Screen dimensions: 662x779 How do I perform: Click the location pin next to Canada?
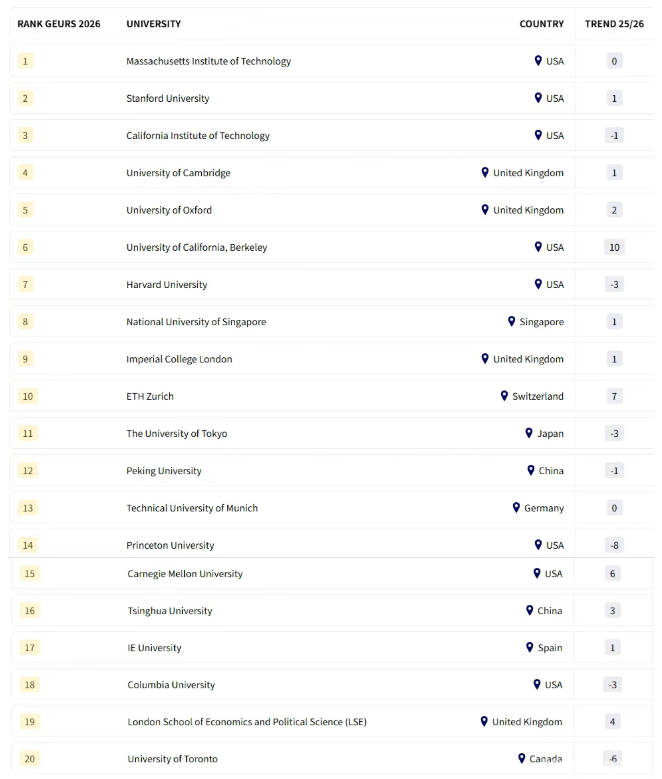(522, 759)
